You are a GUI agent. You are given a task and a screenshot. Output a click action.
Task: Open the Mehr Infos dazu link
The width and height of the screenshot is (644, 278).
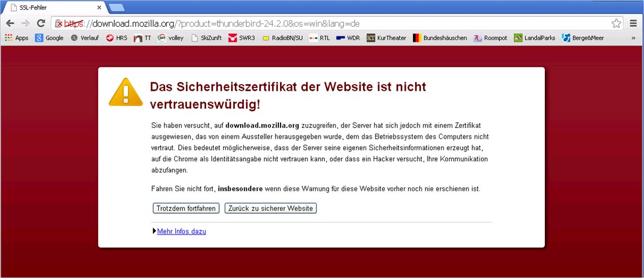click(181, 231)
